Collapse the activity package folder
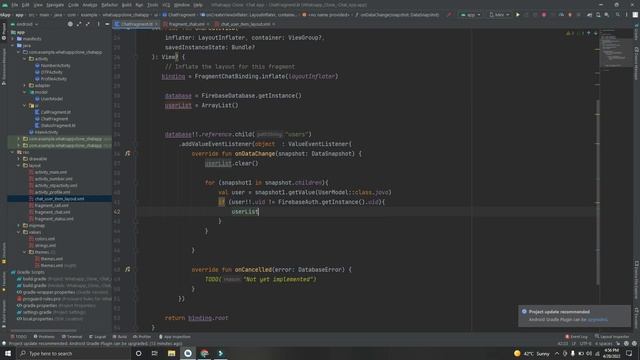The width and height of the screenshot is (640, 360). 25,59
